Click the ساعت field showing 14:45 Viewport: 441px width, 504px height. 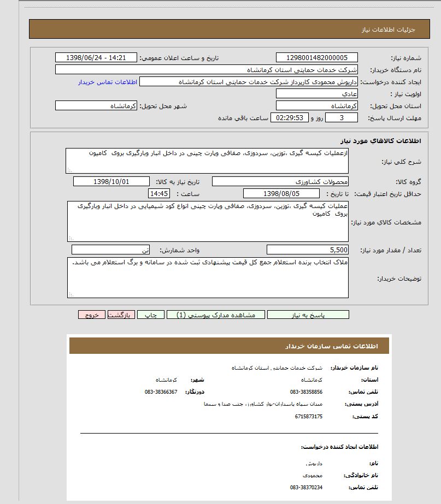click(x=159, y=193)
